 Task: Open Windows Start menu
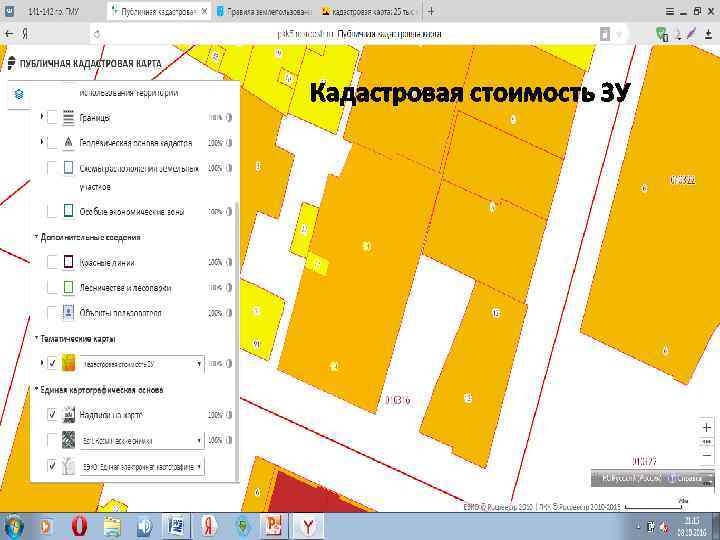pyautogui.click(x=13, y=527)
